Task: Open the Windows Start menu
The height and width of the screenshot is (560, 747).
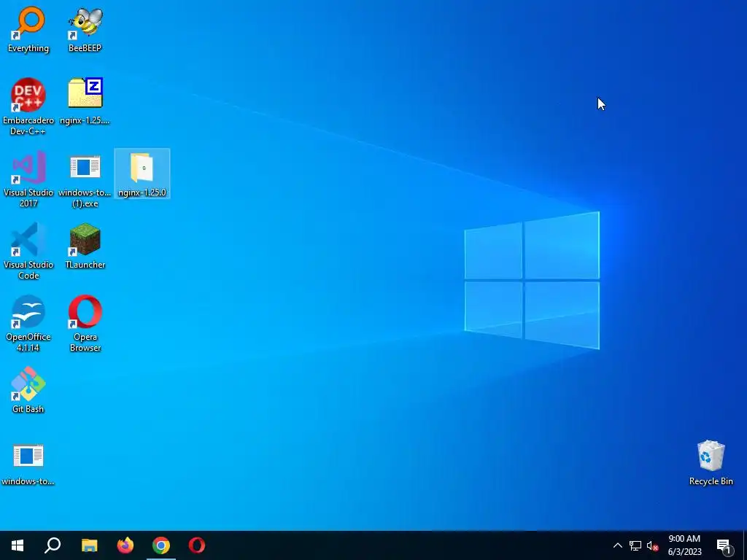Action: (x=18, y=545)
